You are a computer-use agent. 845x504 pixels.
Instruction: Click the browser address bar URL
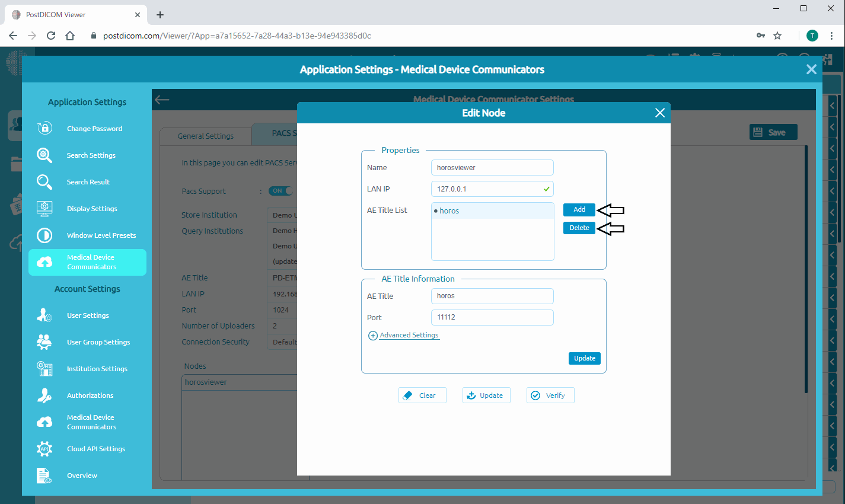coord(237,36)
